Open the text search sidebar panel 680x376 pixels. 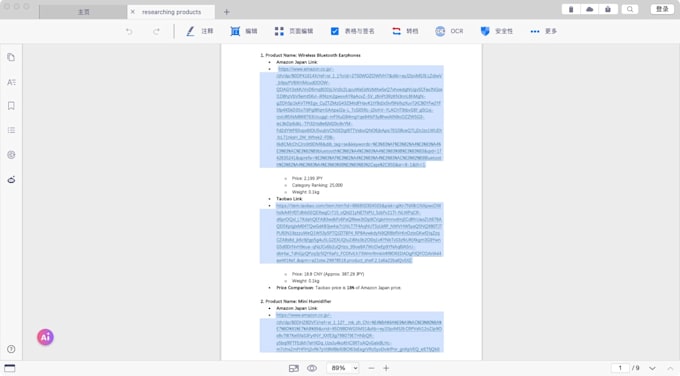point(11,82)
